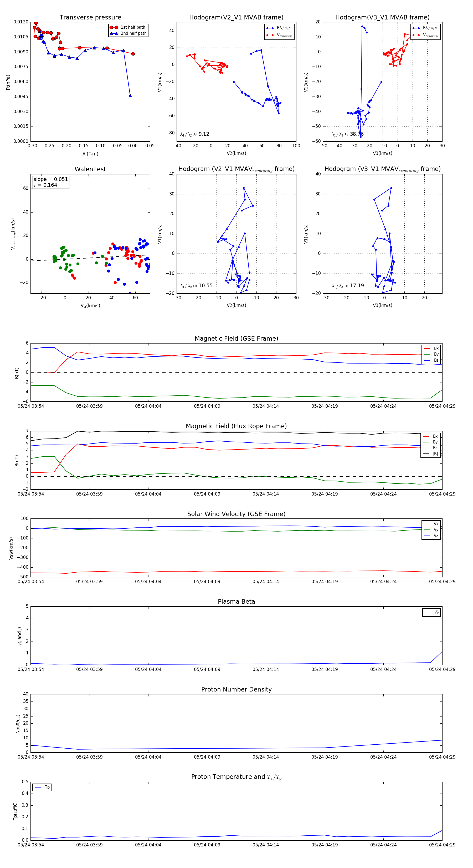Click the 'slope = 0.051' annotation
The height and width of the screenshot is (868, 473).
click(51, 179)
